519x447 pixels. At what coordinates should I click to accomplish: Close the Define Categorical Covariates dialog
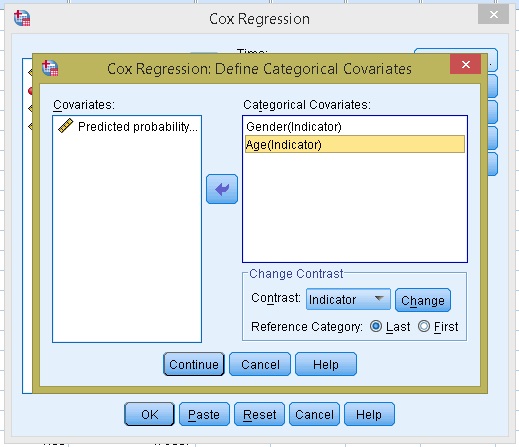click(x=466, y=64)
